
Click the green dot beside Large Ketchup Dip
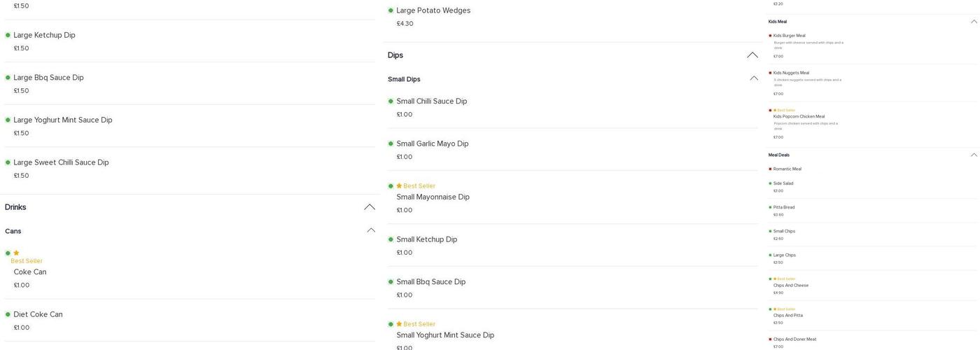(8, 35)
